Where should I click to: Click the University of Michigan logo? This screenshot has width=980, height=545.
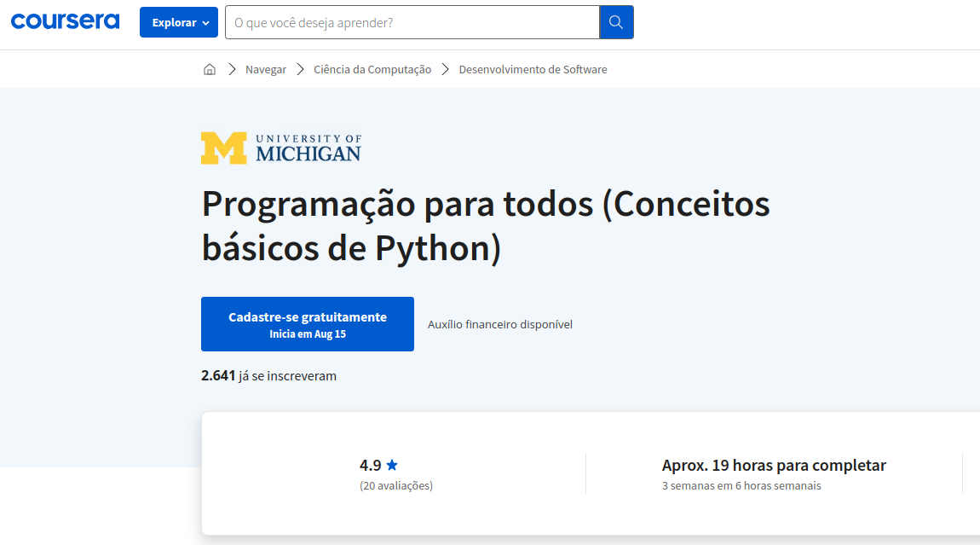[x=280, y=147]
